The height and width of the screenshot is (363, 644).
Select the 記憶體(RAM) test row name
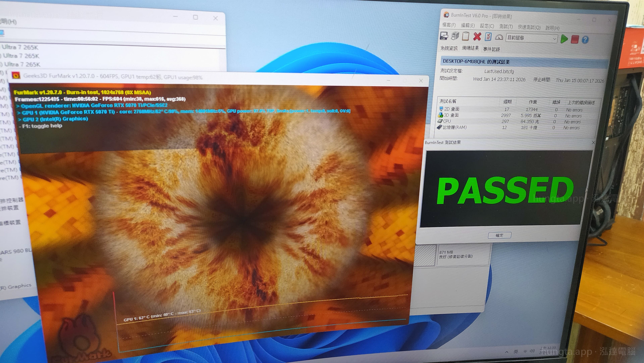click(x=455, y=127)
